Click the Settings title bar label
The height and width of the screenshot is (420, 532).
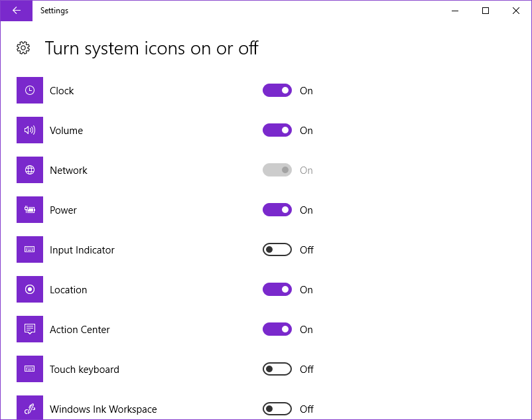point(54,11)
